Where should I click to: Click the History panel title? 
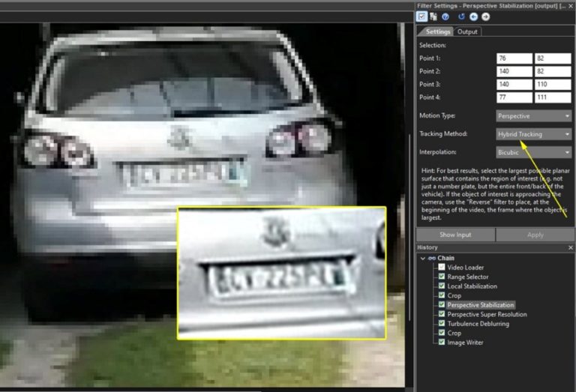coord(427,248)
